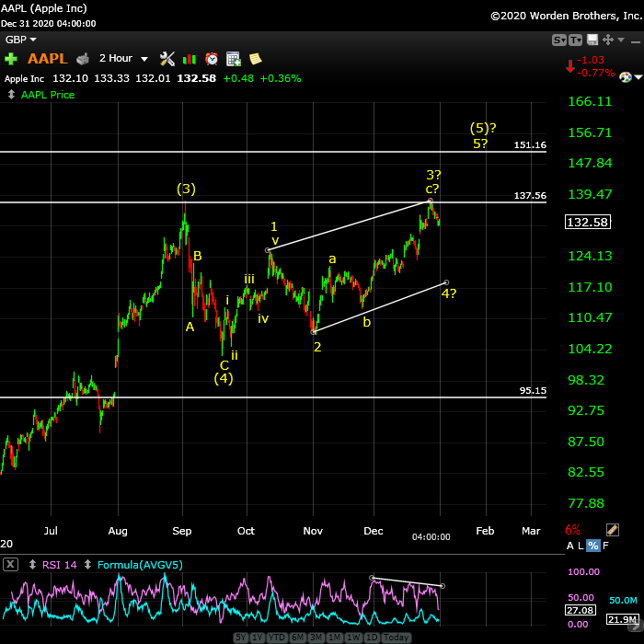Image resolution: width=644 pixels, height=644 pixels.
Task: Click the red down-arrow change indicator
Action: [x=570, y=66]
